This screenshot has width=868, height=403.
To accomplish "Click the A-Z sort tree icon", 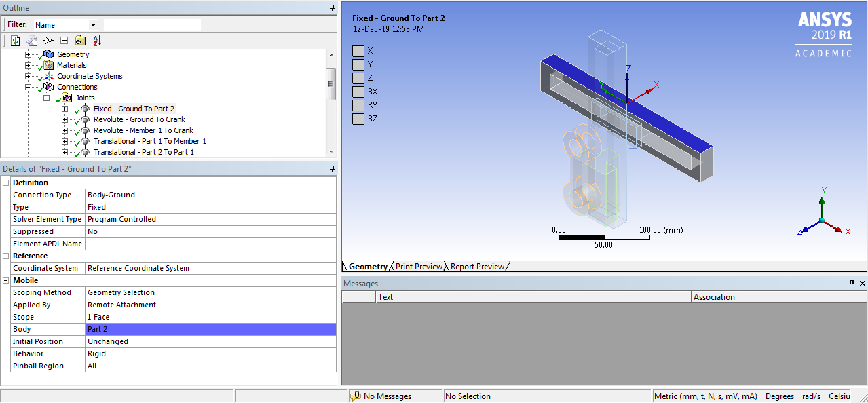I will [x=97, y=41].
